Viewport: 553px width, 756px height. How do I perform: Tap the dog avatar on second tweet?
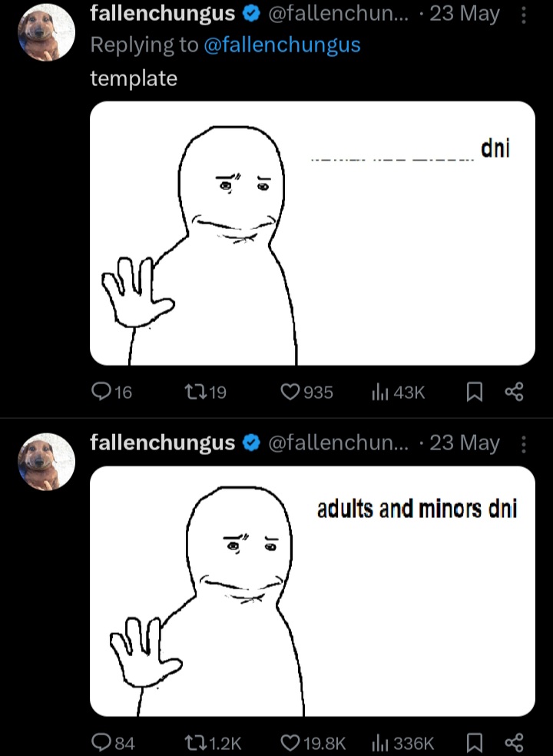(x=46, y=462)
